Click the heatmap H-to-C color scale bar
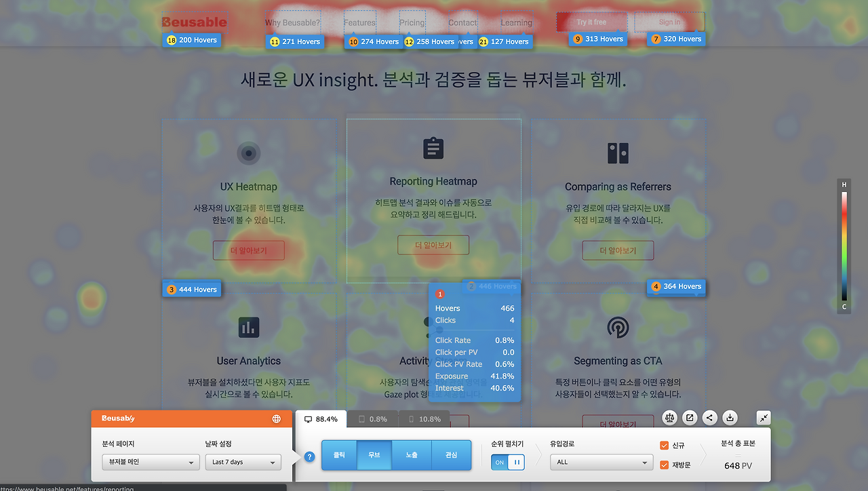The image size is (868, 491). click(844, 246)
